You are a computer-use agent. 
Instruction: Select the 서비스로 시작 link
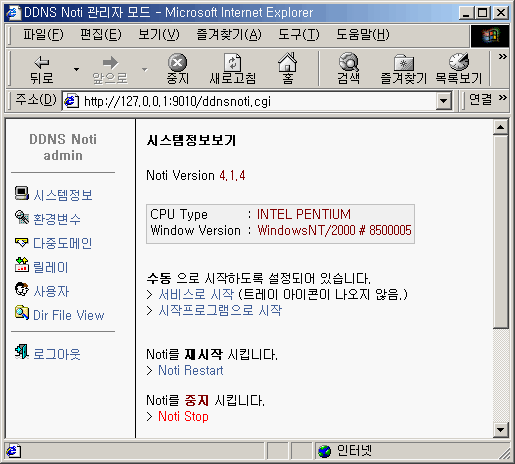tap(196, 294)
